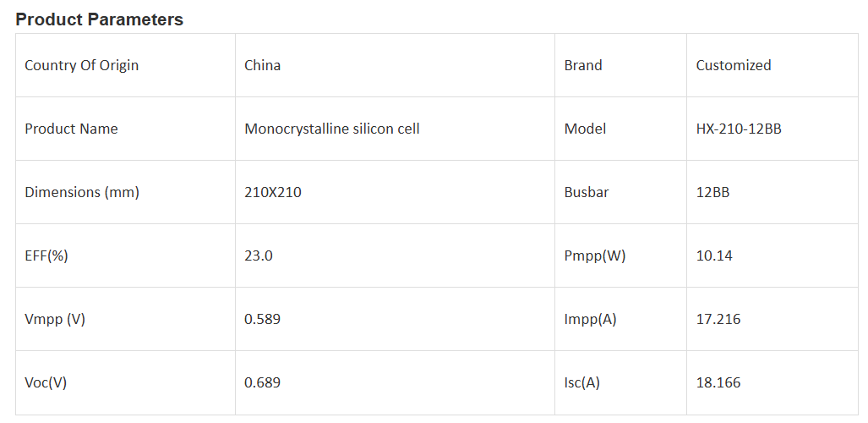
Task: Click the 18.166 Isc value
Action: coord(718,382)
